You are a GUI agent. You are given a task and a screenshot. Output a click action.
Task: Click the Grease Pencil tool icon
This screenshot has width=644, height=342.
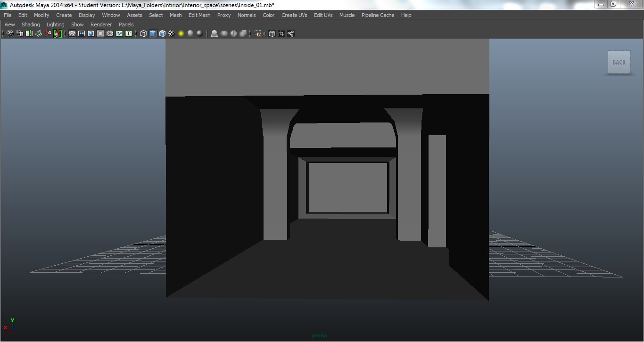[x=58, y=33]
